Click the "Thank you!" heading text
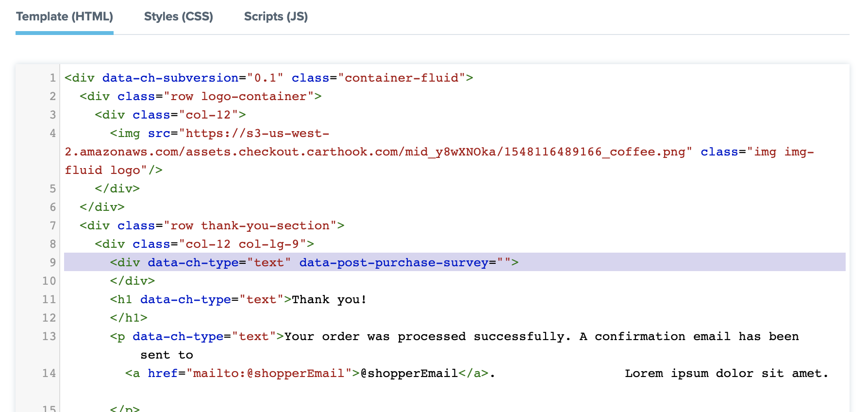This screenshot has height=412, width=868. (x=329, y=299)
